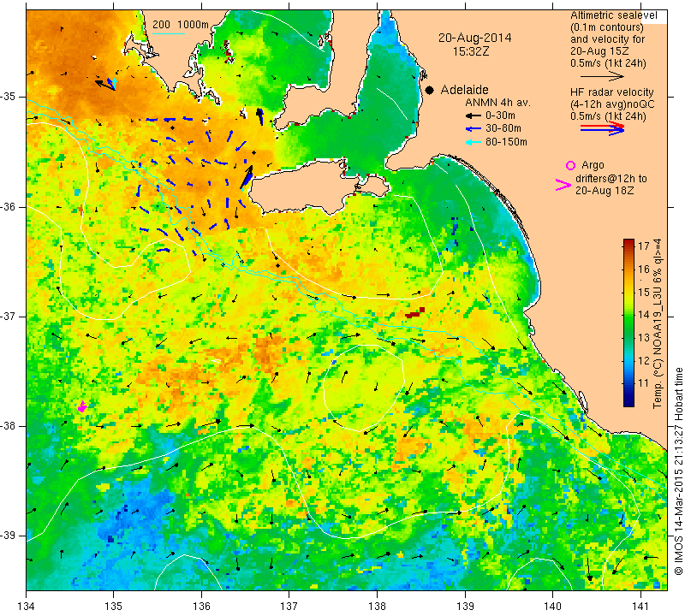685x616 pixels.
Task: Click the red and blue HF radar arrows
Action: click(x=603, y=128)
